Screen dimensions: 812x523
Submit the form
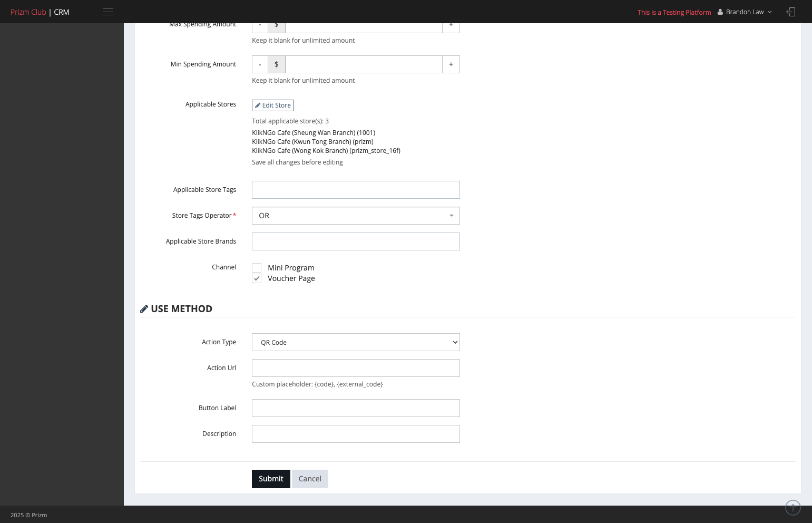pyautogui.click(x=271, y=479)
